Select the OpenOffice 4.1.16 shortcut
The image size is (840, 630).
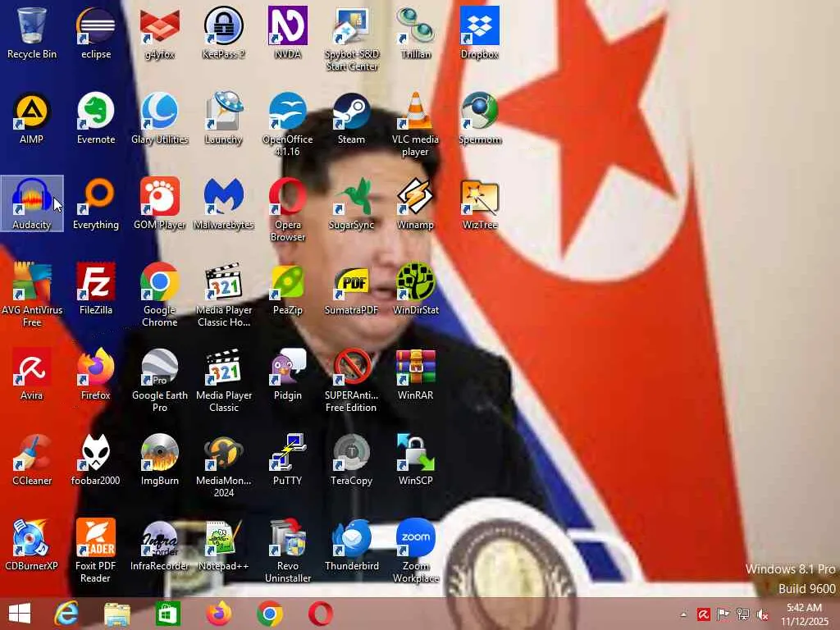[288, 125]
